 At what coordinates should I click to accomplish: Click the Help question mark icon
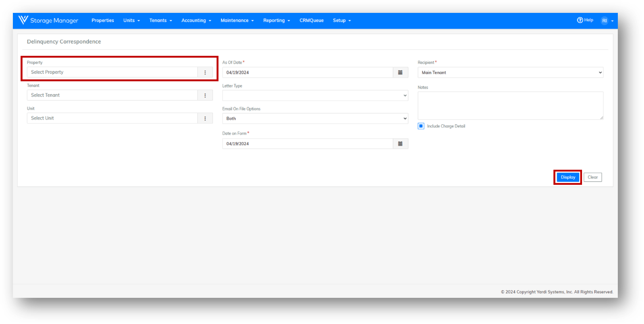click(580, 20)
